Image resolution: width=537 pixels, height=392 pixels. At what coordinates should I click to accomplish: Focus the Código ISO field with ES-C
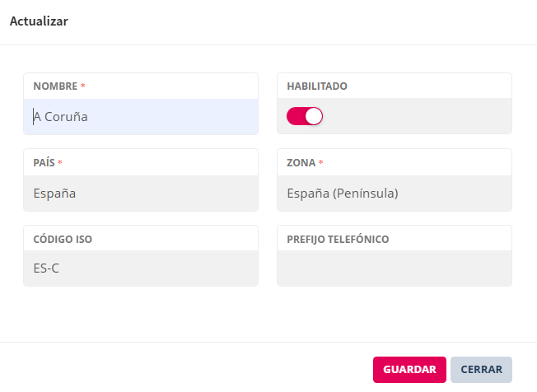coord(141,268)
